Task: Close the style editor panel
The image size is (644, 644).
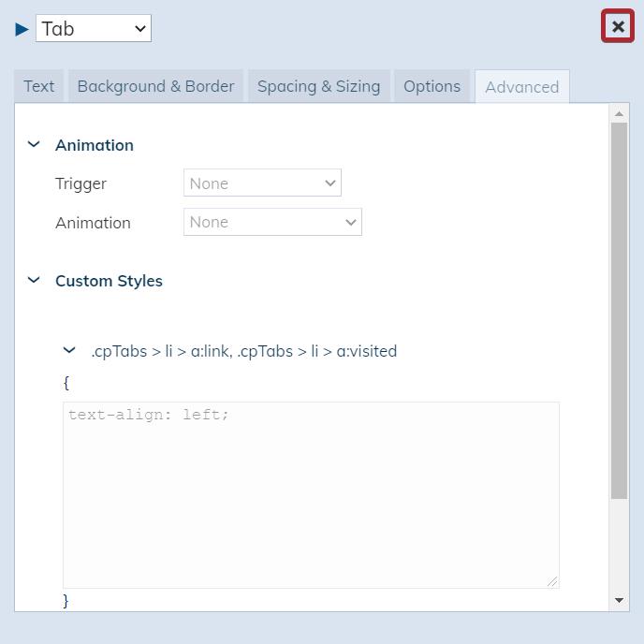Action: (617, 26)
